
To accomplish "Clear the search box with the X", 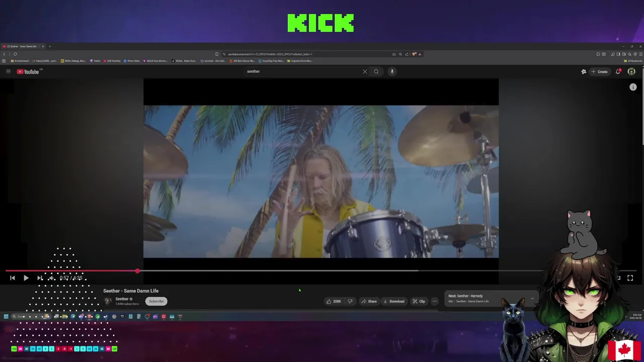I will tap(365, 71).
